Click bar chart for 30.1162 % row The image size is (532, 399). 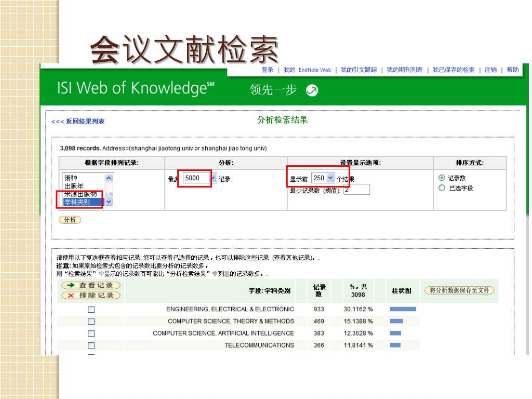coord(403,309)
